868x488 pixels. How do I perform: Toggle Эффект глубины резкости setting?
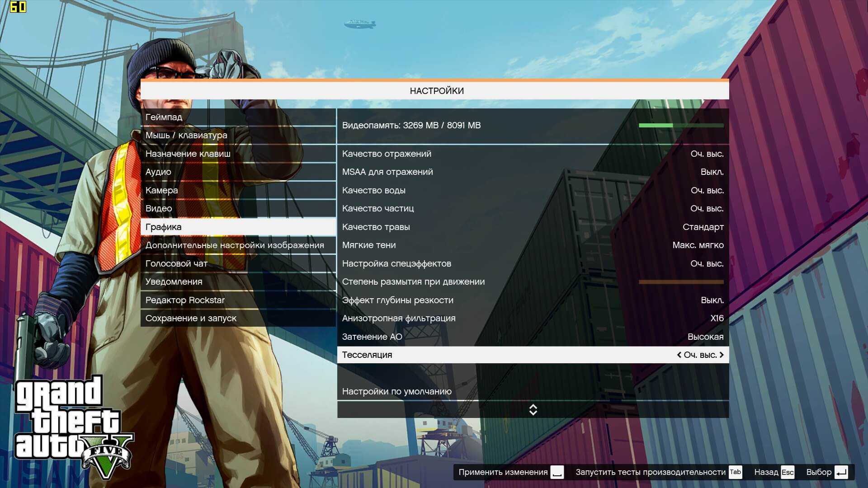[712, 300]
